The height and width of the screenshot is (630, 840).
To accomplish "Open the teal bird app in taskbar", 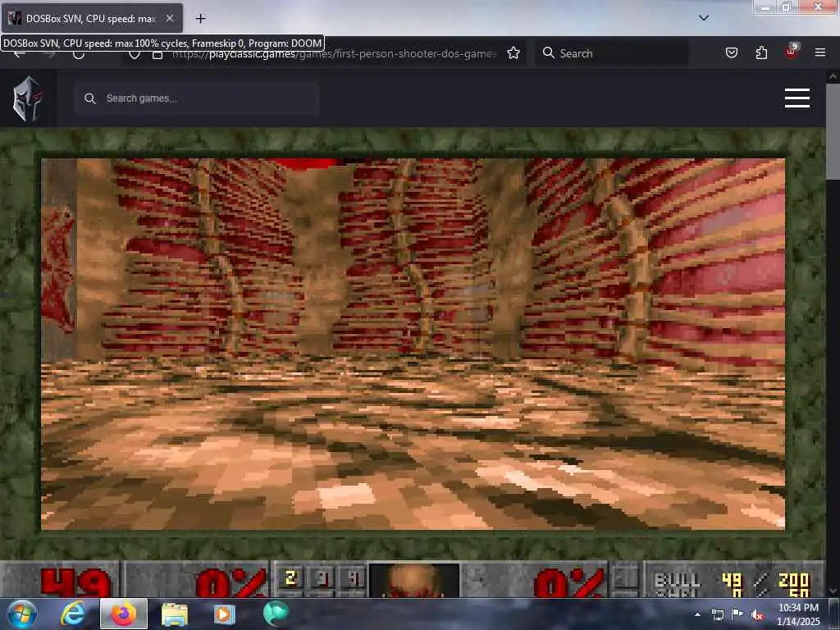I will point(276,614).
